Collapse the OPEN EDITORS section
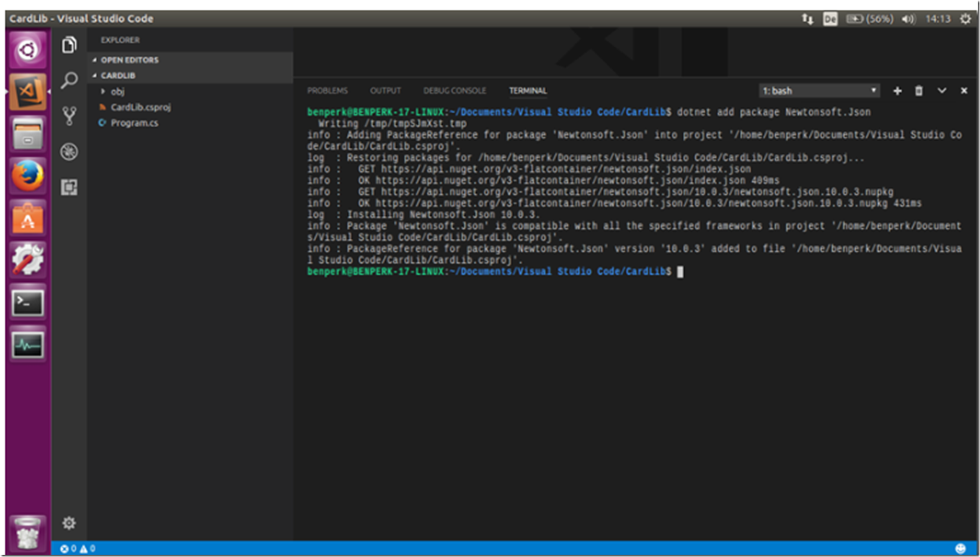Image resolution: width=980 pixels, height=557 pixels. pyautogui.click(x=129, y=60)
